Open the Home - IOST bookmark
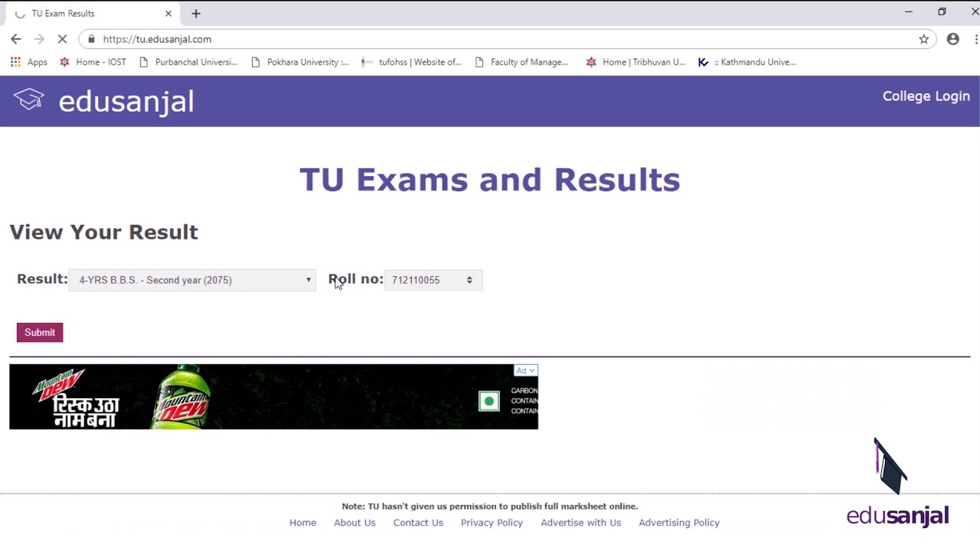 [x=93, y=62]
